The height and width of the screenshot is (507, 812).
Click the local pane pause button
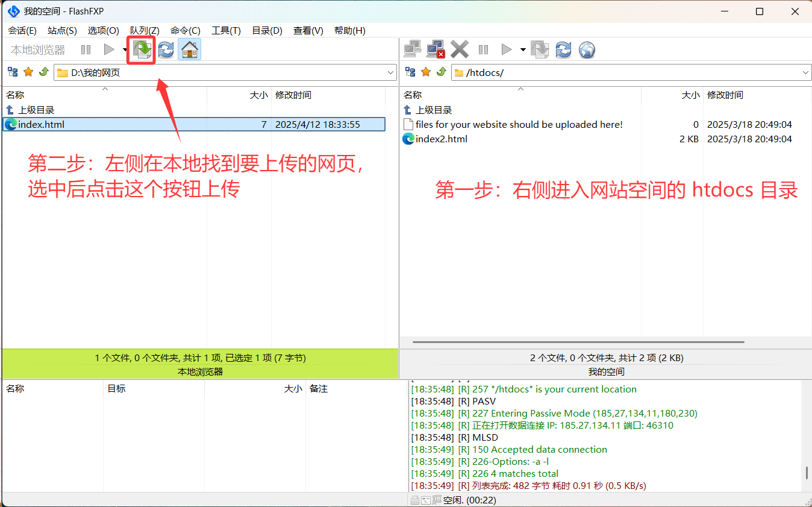point(86,49)
